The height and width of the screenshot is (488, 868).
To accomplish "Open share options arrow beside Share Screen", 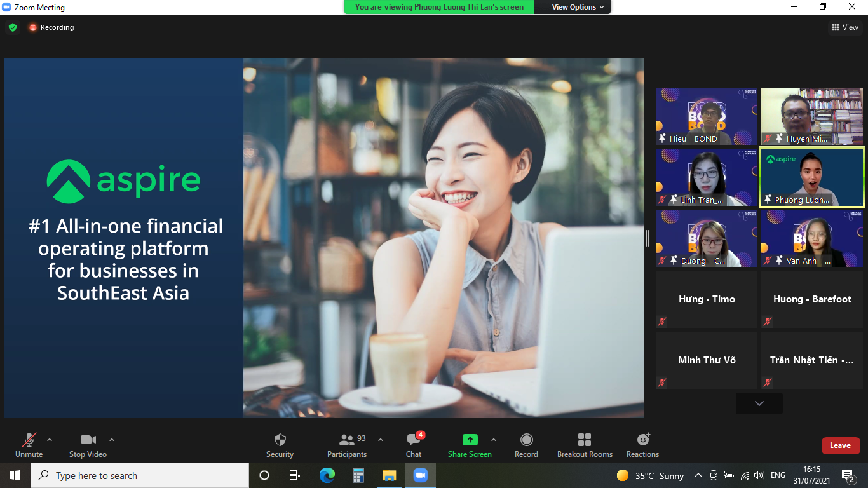I will [494, 440].
